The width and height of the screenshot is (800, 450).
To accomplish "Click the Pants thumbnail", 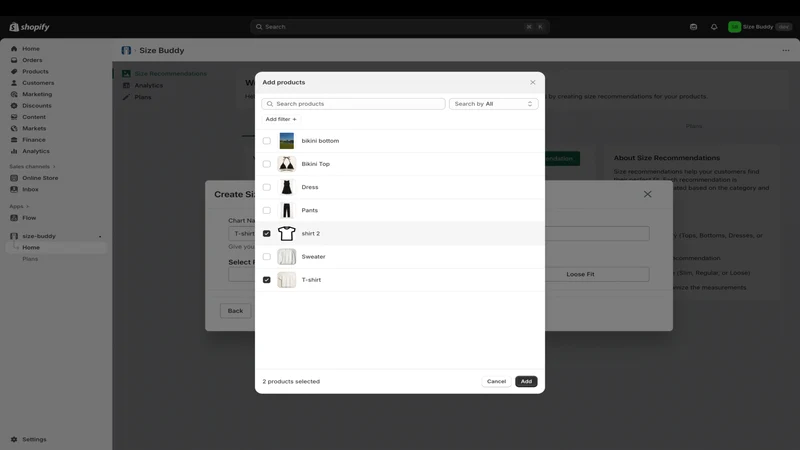I will click(x=286, y=210).
